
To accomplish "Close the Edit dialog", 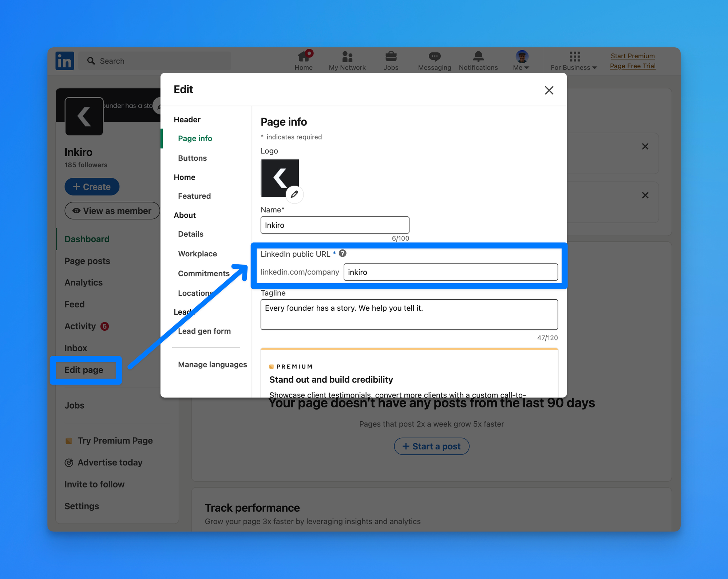I will pyautogui.click(x=549, y=90).
